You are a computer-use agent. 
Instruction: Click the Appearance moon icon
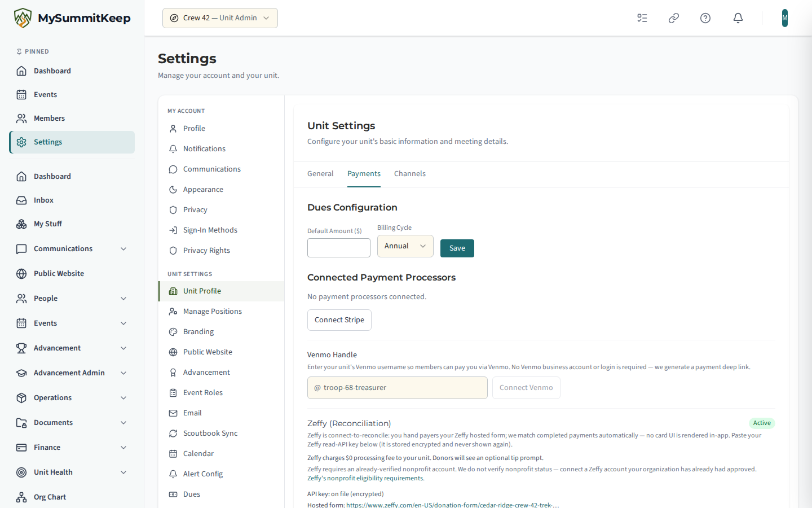pos(173,190)
